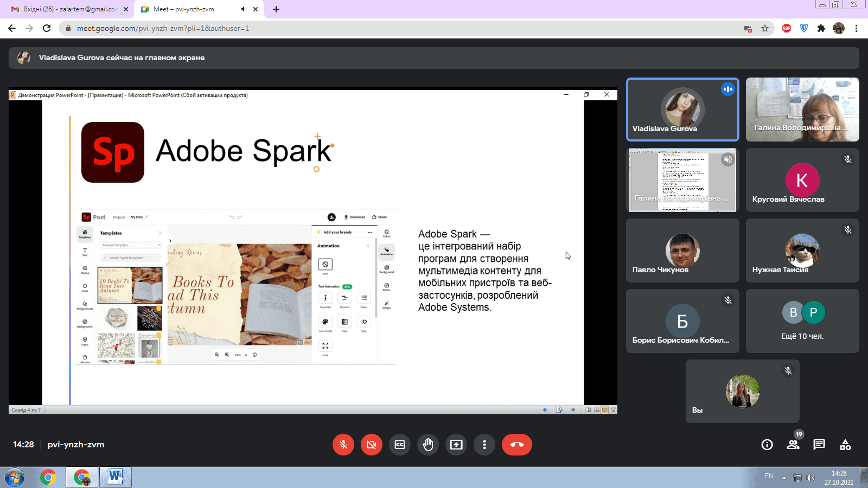The height and width of the screenshot is (488, 868).
Task: Open the Extensions puzzle menu
Action: click(821, 28)
